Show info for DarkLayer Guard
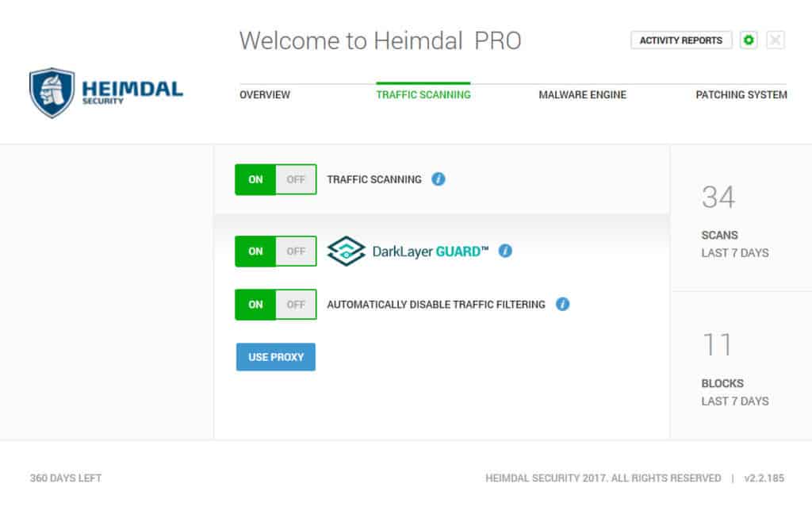 pos(505,251)
